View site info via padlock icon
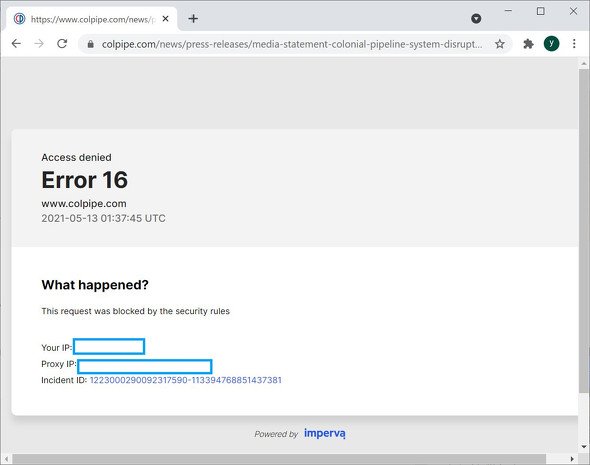 point(90,44)
